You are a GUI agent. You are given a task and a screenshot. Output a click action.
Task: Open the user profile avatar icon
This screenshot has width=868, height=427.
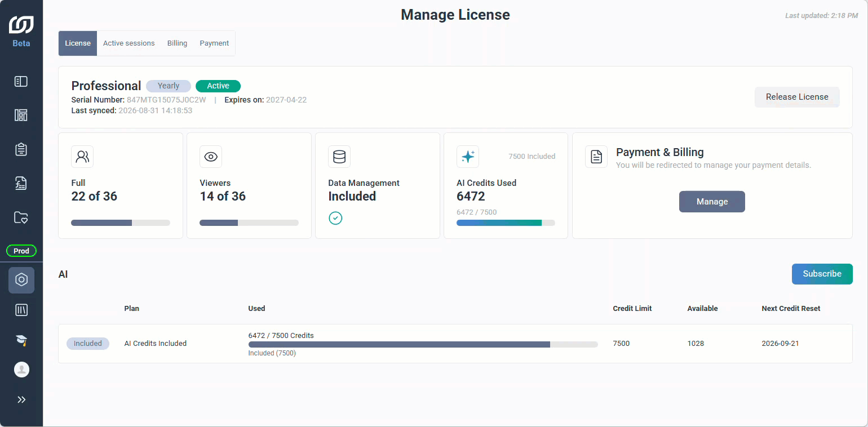coord(21,370)
